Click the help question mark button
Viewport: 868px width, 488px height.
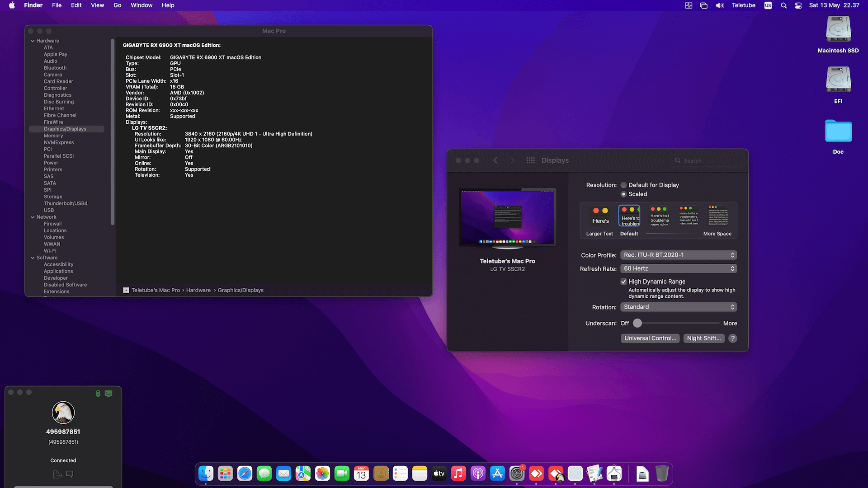tap(733, 338)
